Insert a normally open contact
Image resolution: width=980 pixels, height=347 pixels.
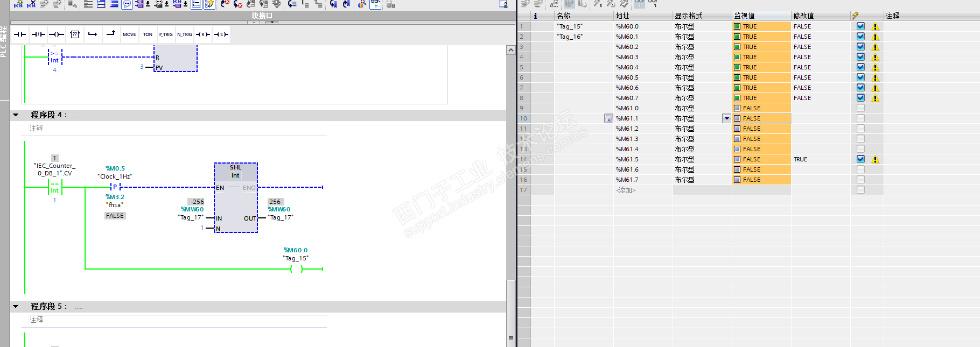point(20,34)
